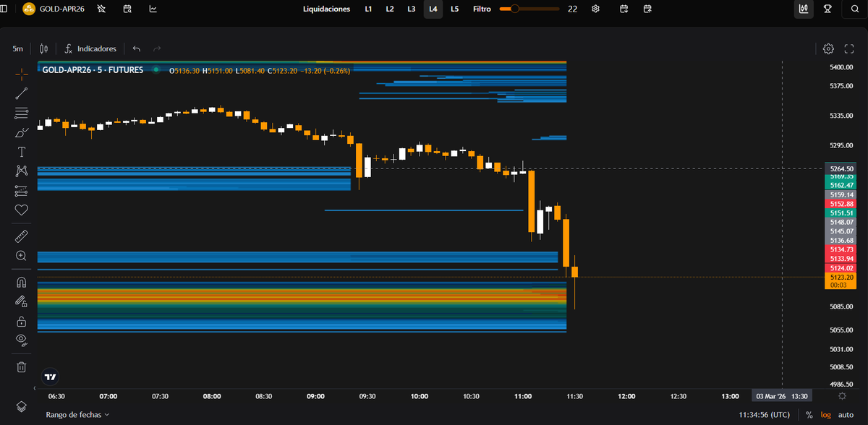The width and height of the screenshot is (868, 425).
Task: Click the 11:34:56 (UTC) time zone
Action: tap(765, 415)
